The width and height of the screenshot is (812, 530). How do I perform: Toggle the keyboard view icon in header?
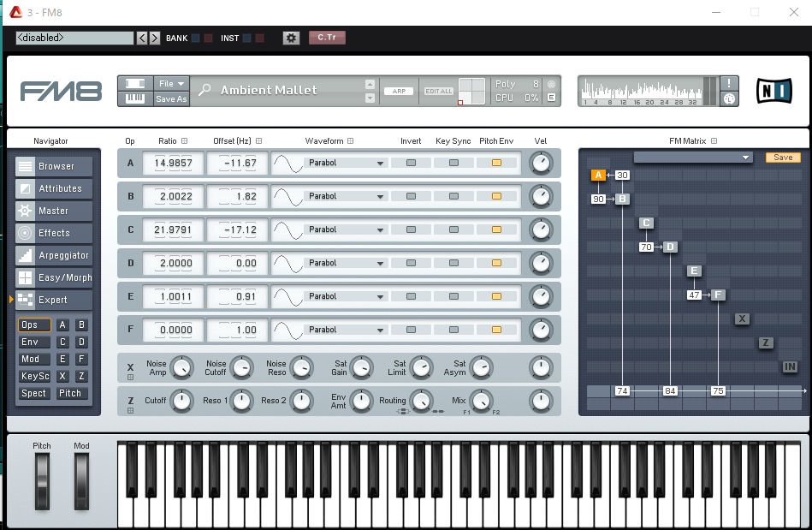coord(135,98)
